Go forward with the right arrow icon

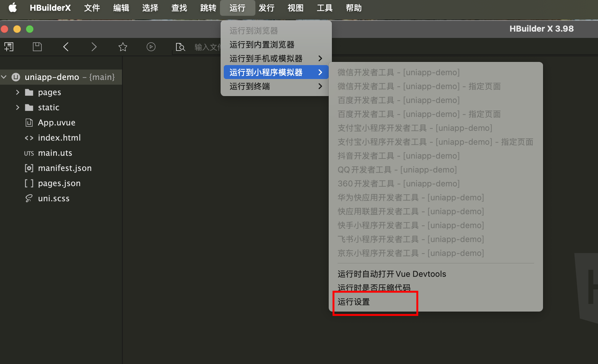(94, 47)
